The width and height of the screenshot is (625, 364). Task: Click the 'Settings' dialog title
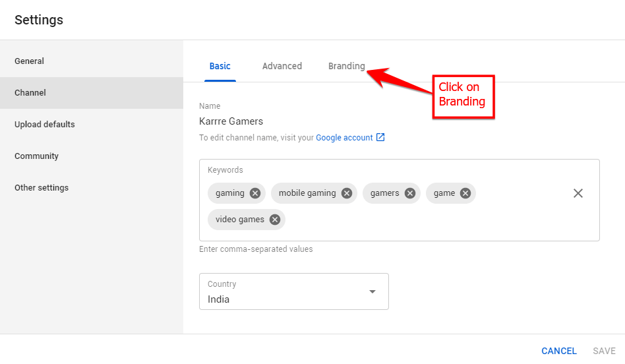coord(39,20)
